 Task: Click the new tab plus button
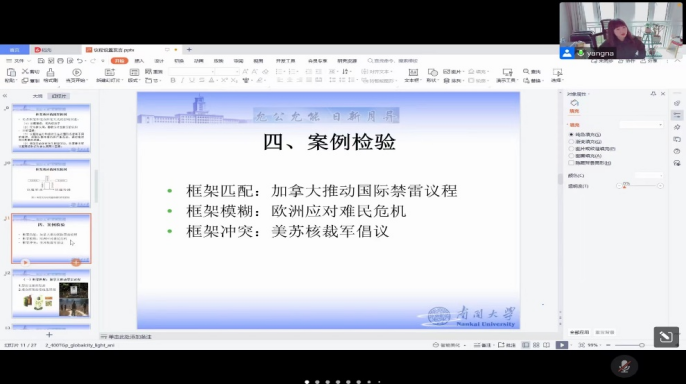point(189,50)
